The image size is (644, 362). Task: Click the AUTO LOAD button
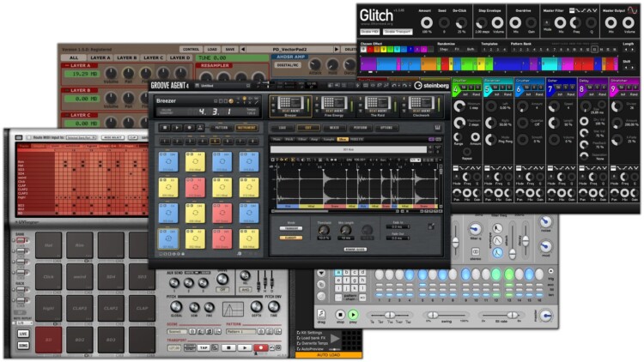point(329,354)
